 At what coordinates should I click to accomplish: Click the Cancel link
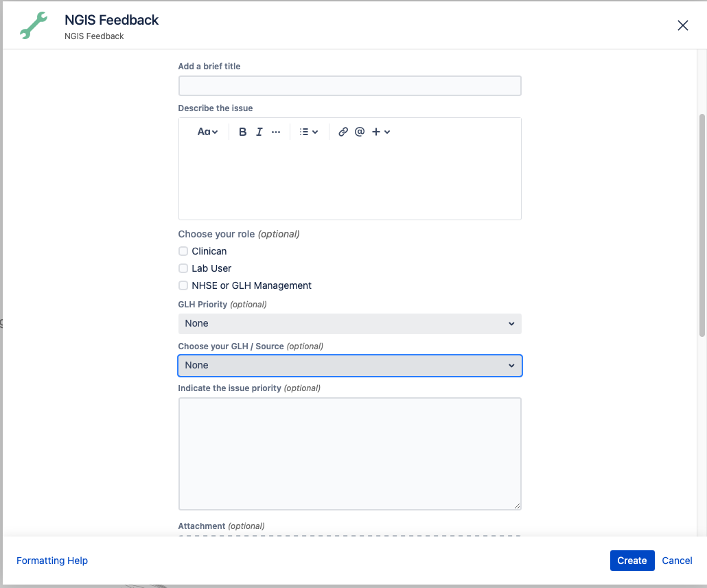(677, 561)
